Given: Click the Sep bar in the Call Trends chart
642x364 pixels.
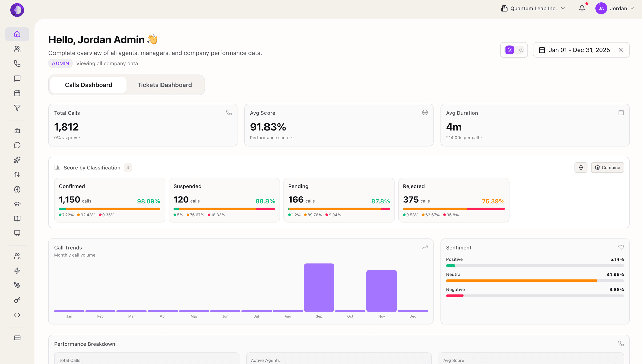Looking at the screenshot, I should coord(319,287).
